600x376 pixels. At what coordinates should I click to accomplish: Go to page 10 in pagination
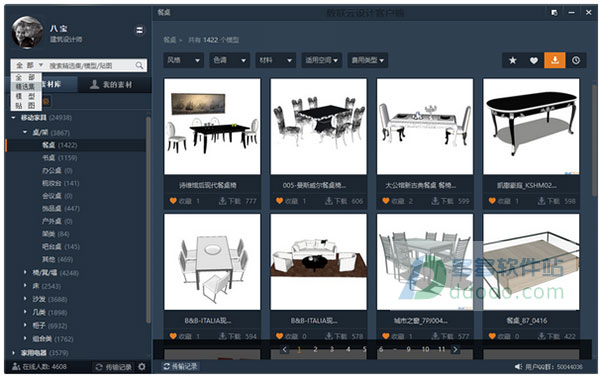click(425, 349)
